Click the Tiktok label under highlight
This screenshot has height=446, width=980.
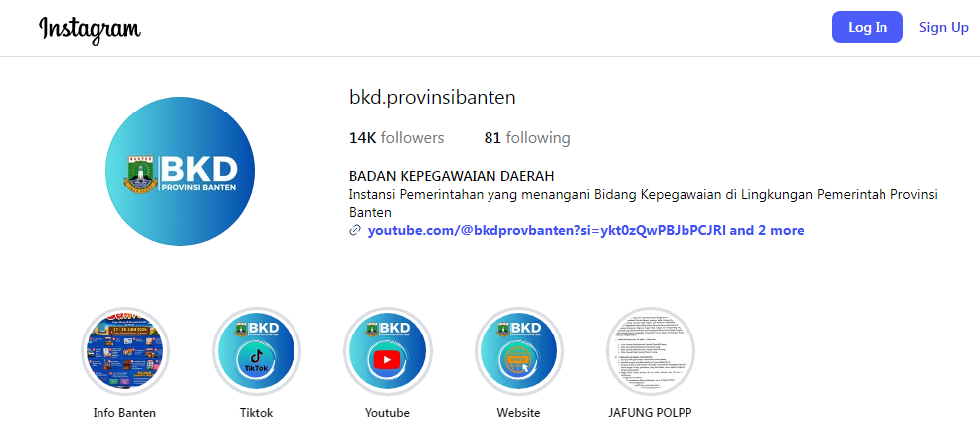click(x=257, y=413)
